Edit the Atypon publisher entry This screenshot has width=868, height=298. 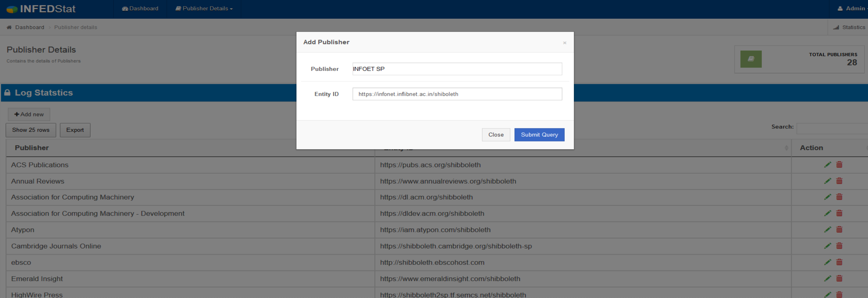pyautogui.click(x=827, y=230)
